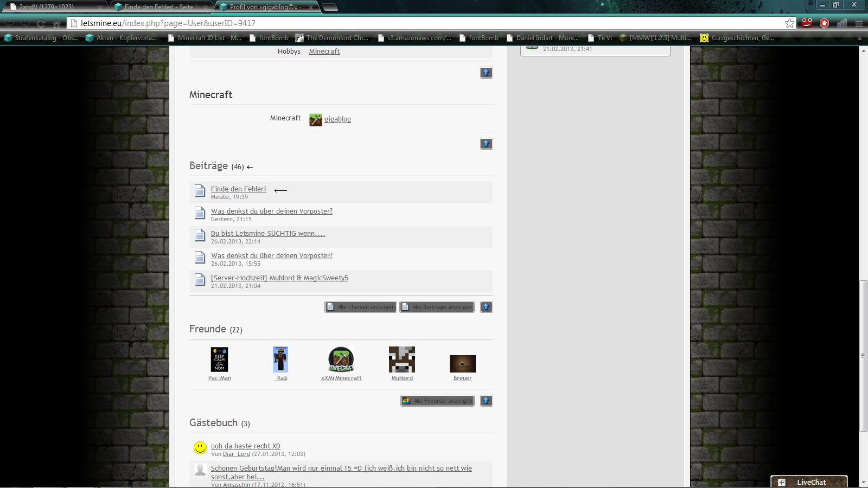
Task: Open the Du bist Letsmine-SÜCHTIG wenn thread
Action: point(268,234)
